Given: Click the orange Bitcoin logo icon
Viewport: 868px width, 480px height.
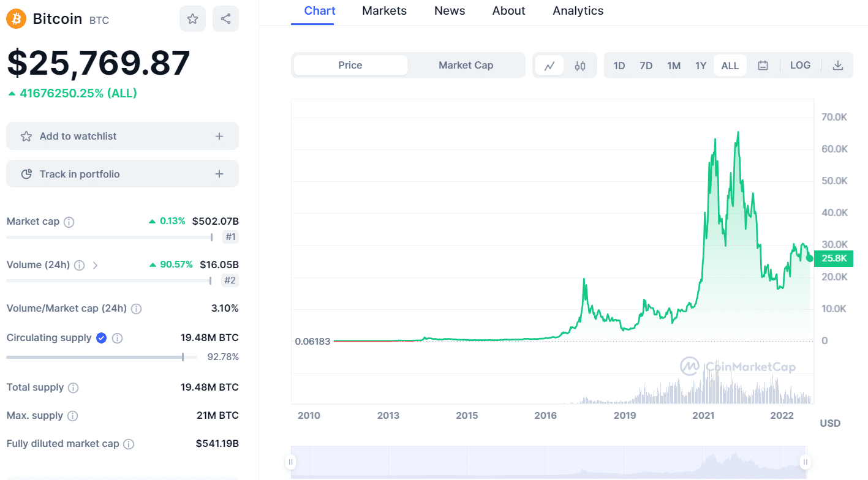Looking at the screenshot, I should tap(17, 19).
